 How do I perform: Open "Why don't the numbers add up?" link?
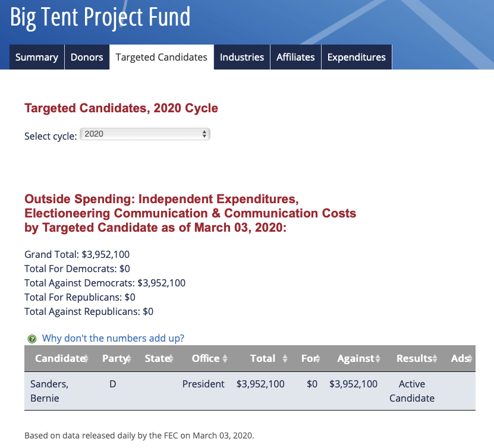click(113, 339)
